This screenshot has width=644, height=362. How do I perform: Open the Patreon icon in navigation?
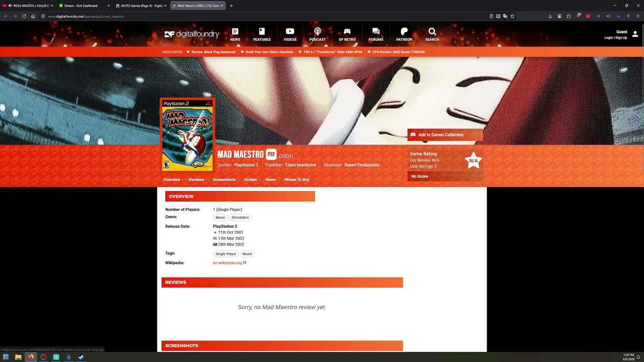click(404, 32)
